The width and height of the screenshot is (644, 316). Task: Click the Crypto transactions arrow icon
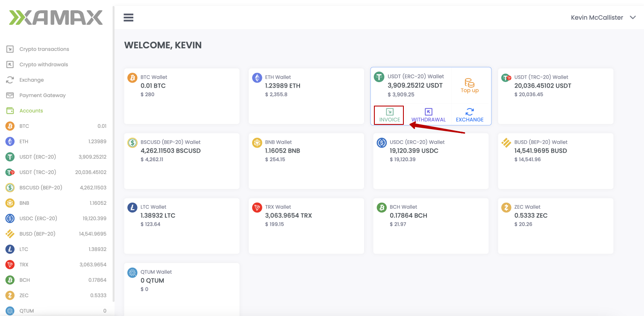pyautogui.click(x=10, y=49)
